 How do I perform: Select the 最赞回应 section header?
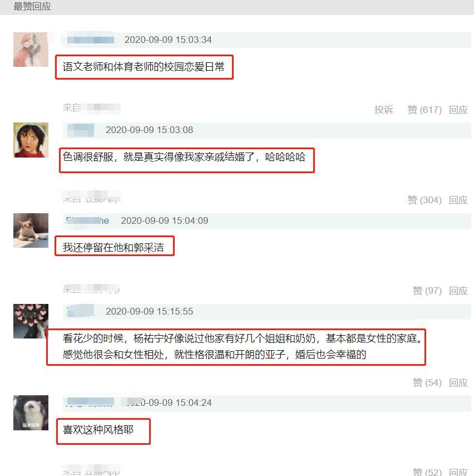pos(32,6)
